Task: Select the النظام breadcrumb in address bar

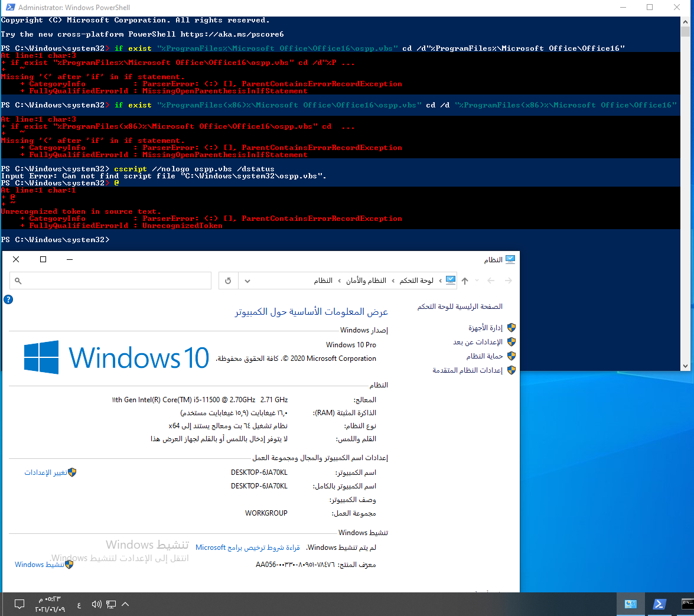Action: [323, 281]
